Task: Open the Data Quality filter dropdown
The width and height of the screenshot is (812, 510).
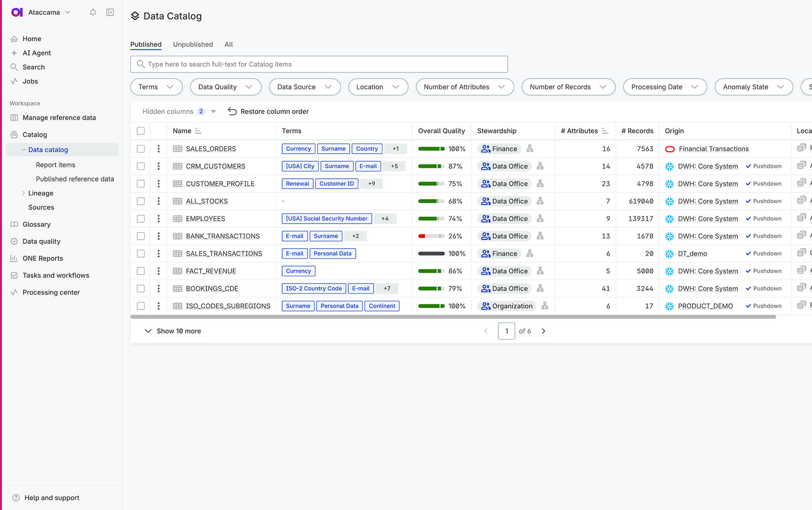Action: 225,87
